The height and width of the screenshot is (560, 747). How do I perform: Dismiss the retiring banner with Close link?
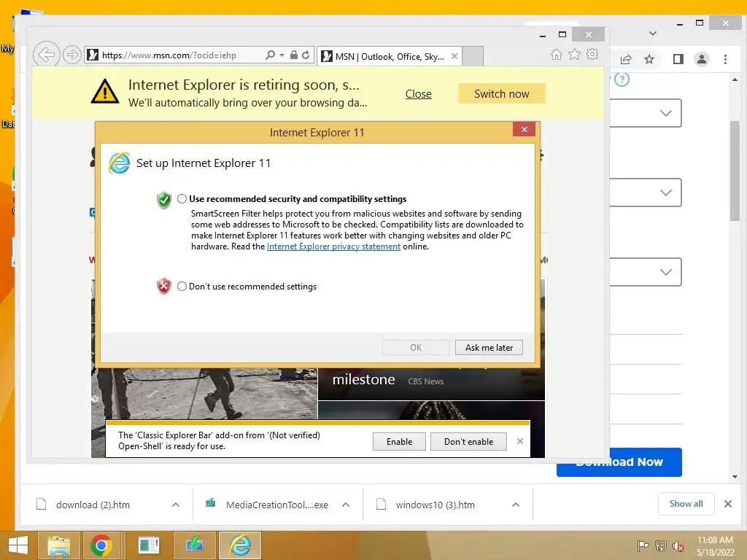418,94
